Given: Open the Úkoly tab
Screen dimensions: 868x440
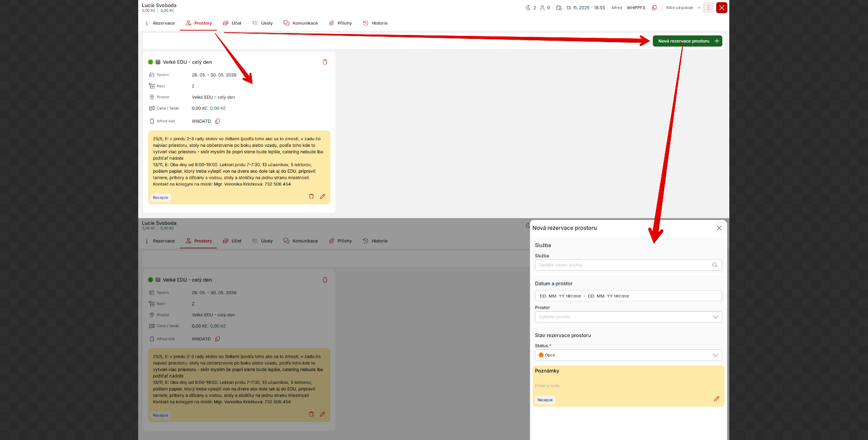Looking at the screenshot, I should pyautogui.click(x=263, y=23).
